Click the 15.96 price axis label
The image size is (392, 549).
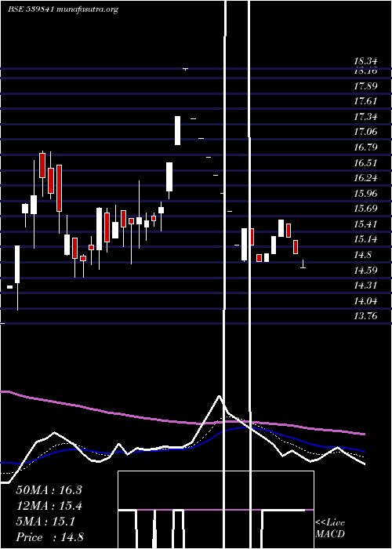365,193
